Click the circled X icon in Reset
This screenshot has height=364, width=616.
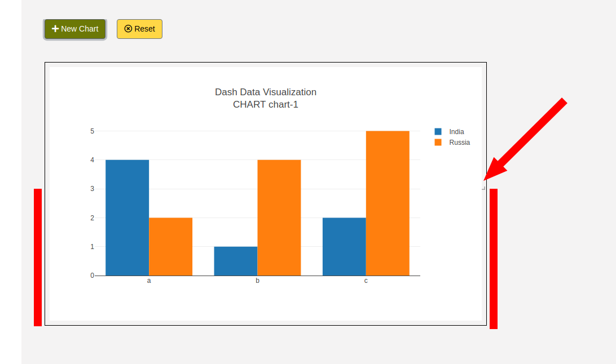128,29
